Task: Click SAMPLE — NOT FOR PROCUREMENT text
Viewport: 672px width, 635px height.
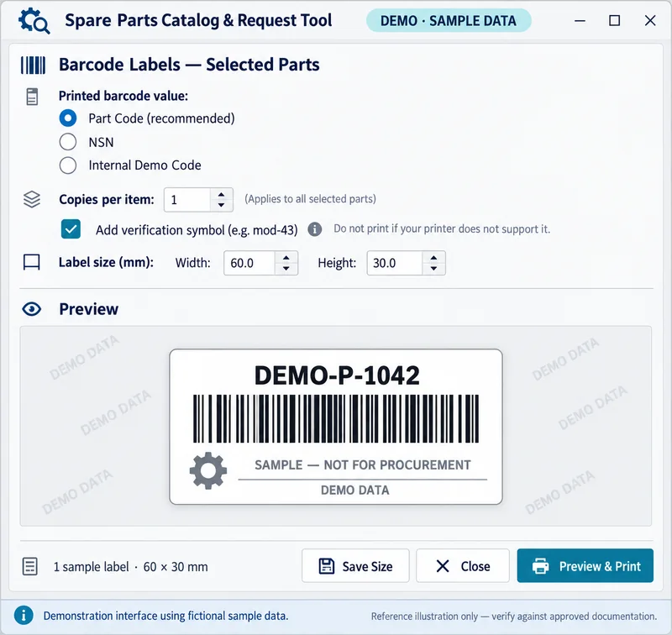Action: [x=363, y=464]
